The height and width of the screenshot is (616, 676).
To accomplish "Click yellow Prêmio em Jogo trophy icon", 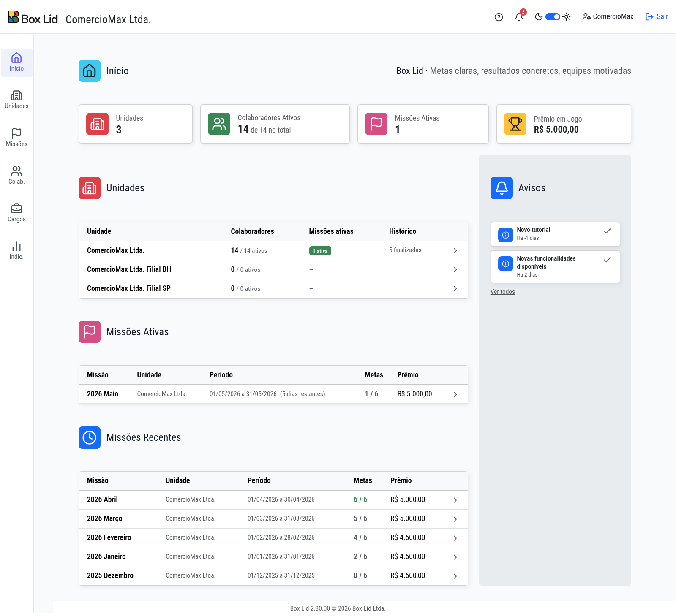I will pyautogui.click(x=515, y=124).
